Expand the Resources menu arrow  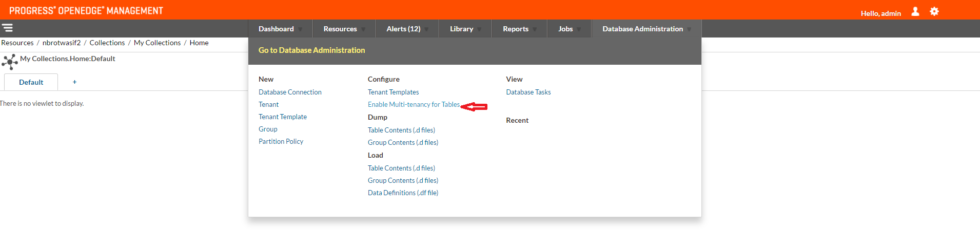363,29
